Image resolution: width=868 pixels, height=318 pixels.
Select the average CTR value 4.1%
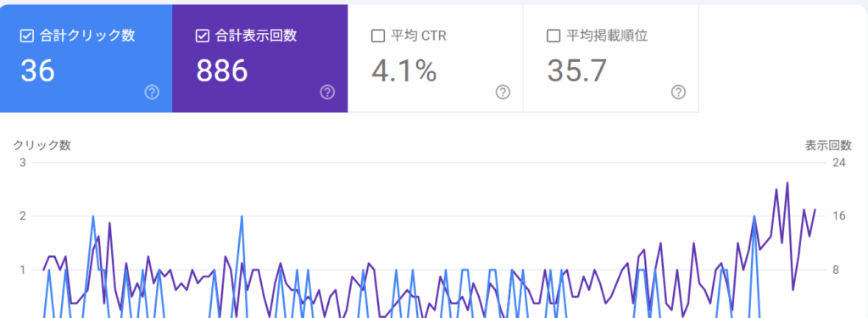click(404, 70)
